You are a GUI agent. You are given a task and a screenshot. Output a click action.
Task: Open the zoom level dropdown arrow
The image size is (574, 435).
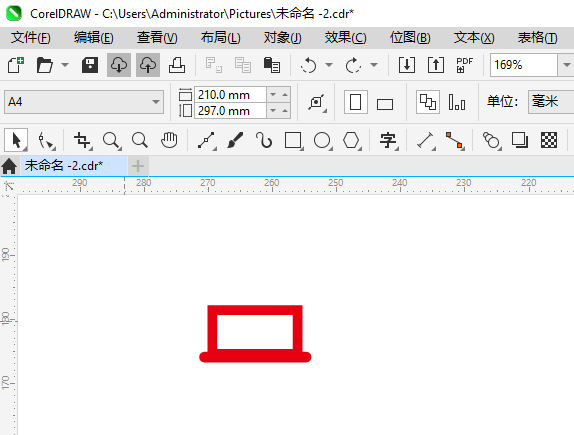pyautogui.click(x=566, y=65)
